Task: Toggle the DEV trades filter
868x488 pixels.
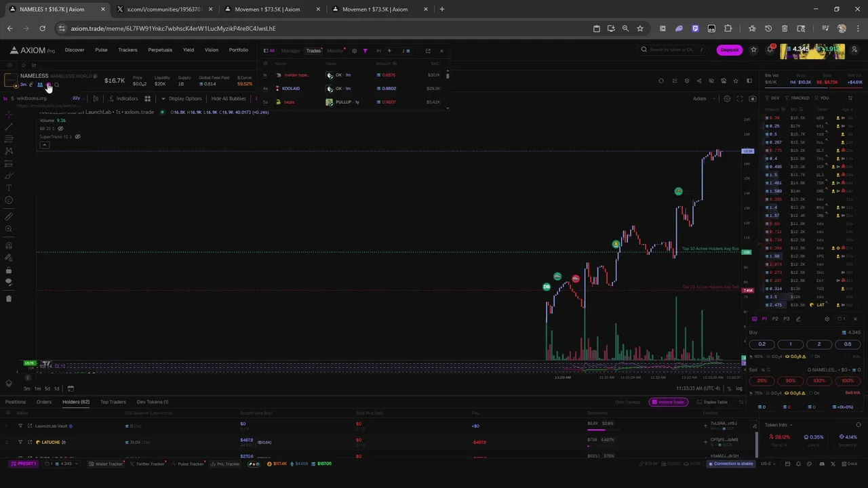Action: [x=772, y=98]
